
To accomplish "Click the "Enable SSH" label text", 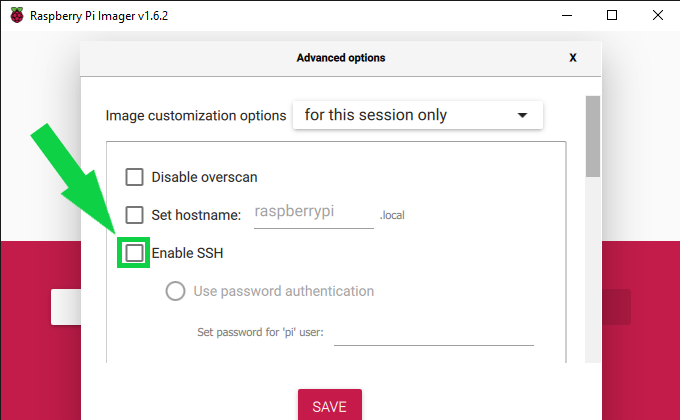I will click(x=187, y=253).
